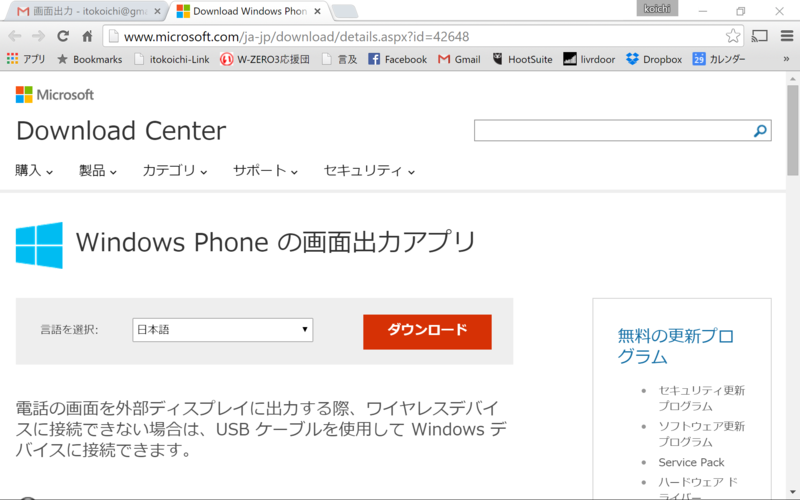Image resolution: width=800 pixels, height=500 pixels.
Task: Click the Microsoft logo
Action: click(55, 94)
